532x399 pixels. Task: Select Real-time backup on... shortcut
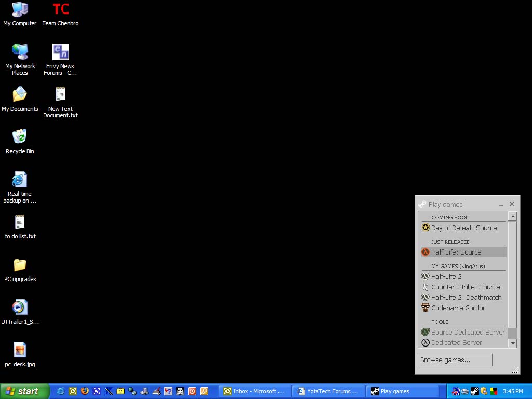20,187
